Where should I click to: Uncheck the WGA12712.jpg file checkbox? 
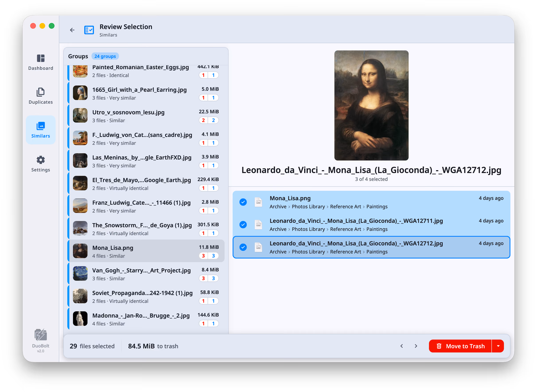(x=243, y=247)
